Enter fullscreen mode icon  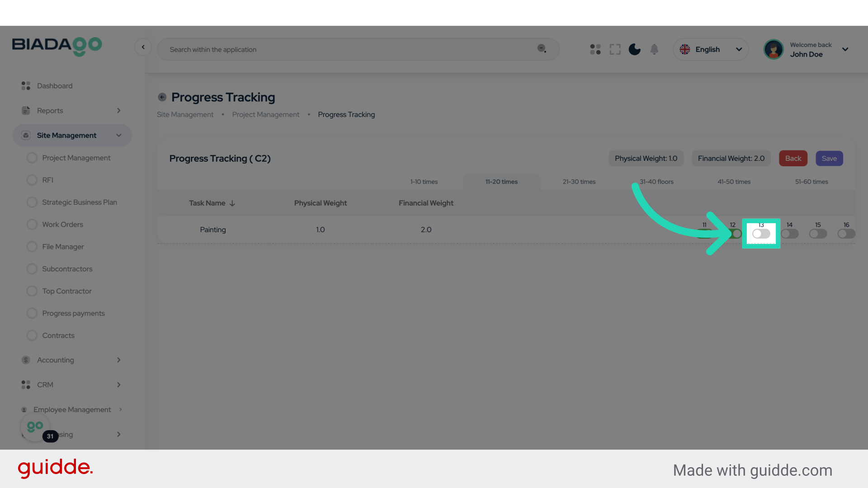pyautogui.click(x=615, y=49)
